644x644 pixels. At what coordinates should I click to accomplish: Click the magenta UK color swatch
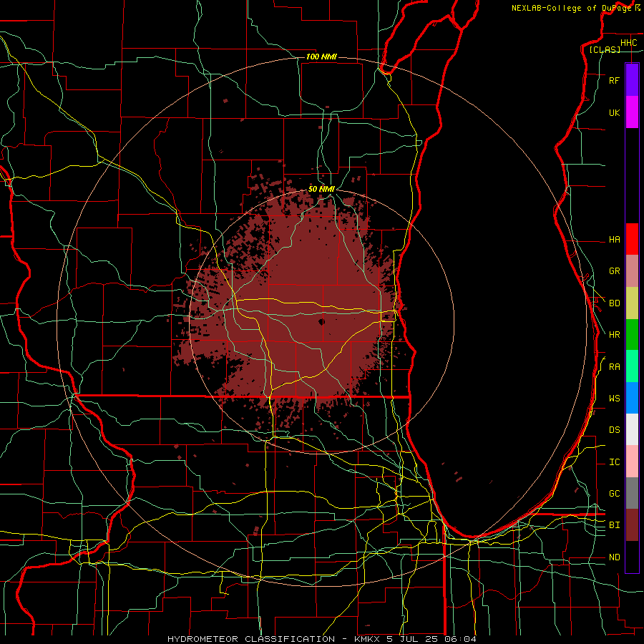click(x=632, y=112)
